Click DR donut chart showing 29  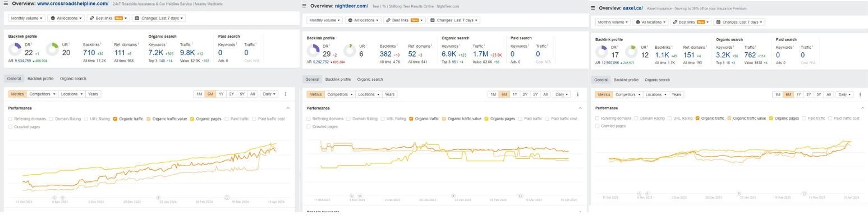[x=313, y=51]
